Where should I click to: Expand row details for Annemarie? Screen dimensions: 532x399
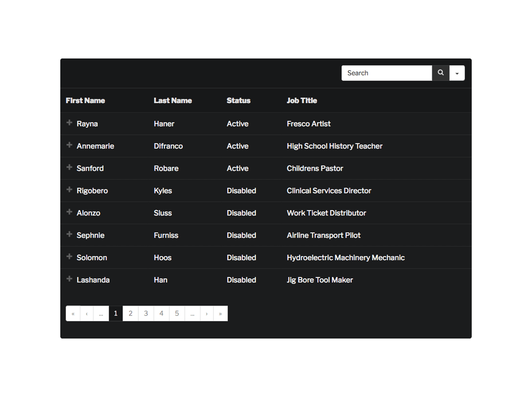[69, 145]
